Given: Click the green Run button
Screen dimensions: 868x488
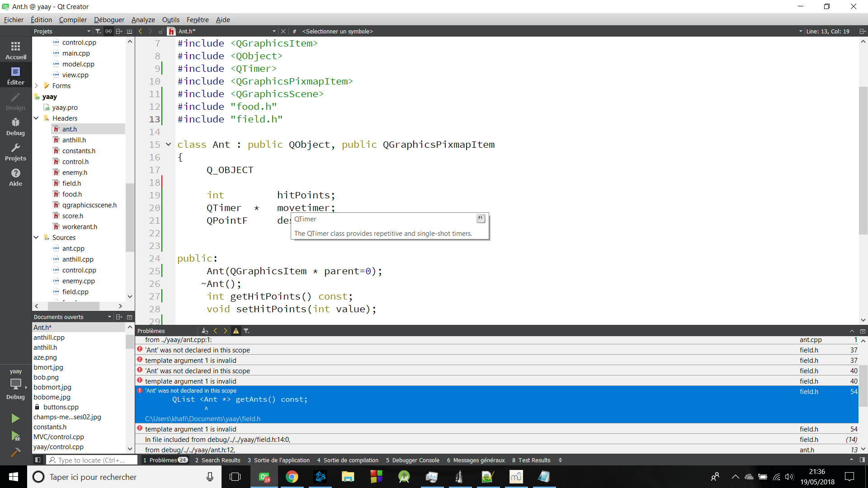Looking at the screenshot, I should (15, 418).
